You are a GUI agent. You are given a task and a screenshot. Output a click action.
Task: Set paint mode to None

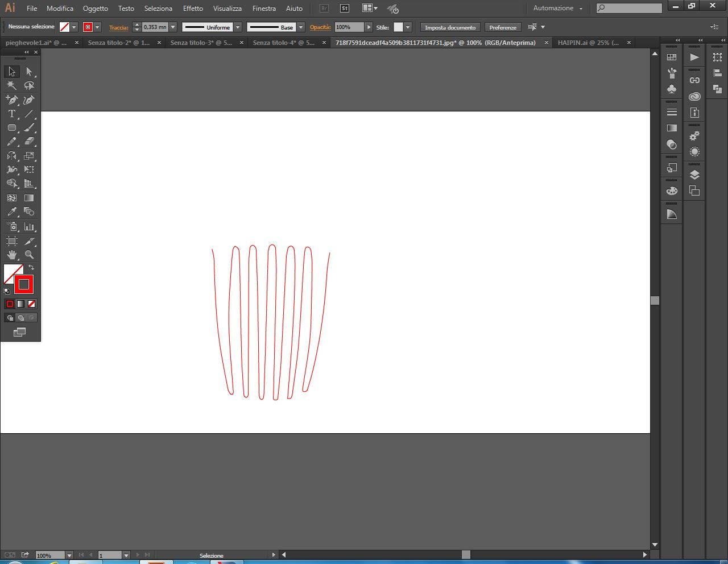pos(31,304)
